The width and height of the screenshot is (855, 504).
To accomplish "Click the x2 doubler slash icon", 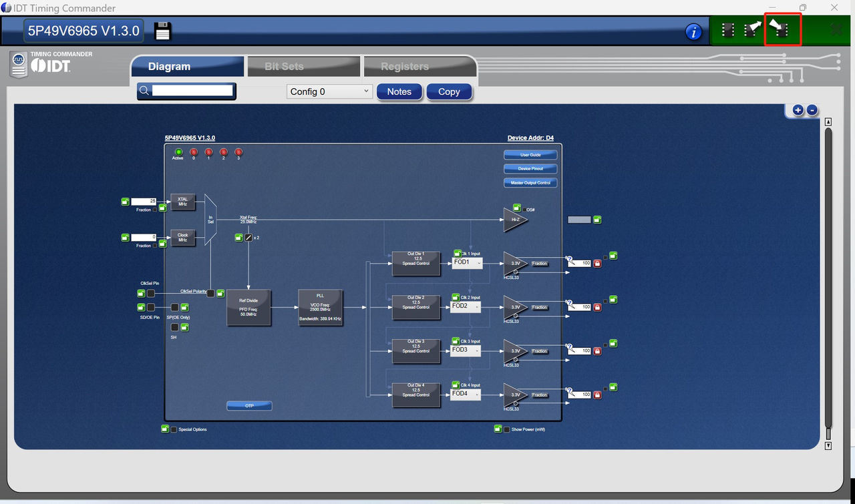I will point(248,237).
